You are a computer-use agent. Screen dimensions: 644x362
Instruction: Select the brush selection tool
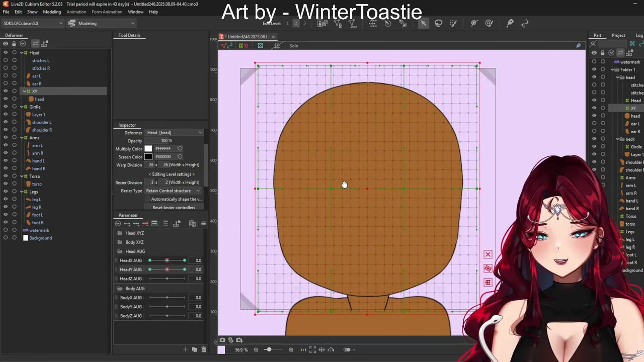click(x=453, y=23)
